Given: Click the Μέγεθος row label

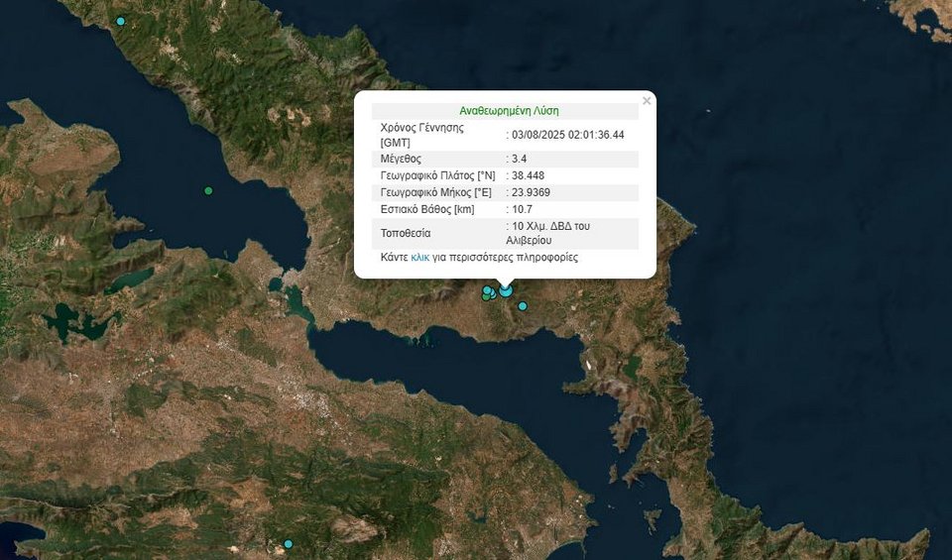Looking at the screenshot, I should pos(401,160).
